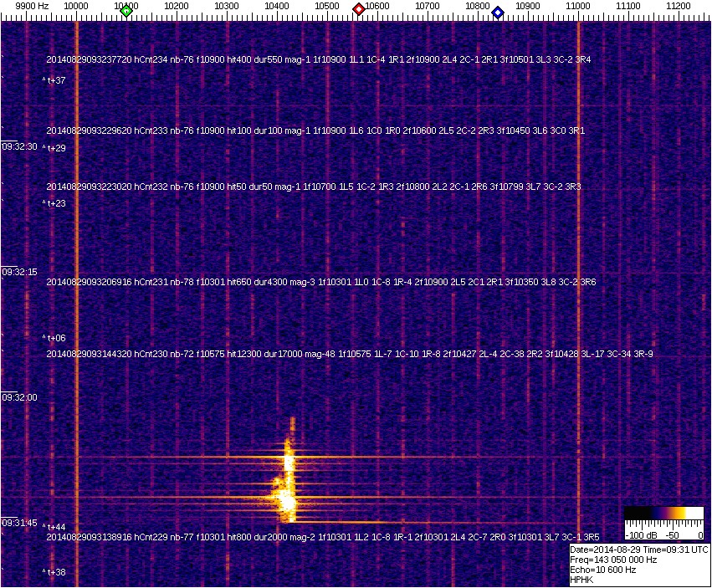Screen dimensions: 712x588
Task: Click the HPHK station label
Action: 581,580
